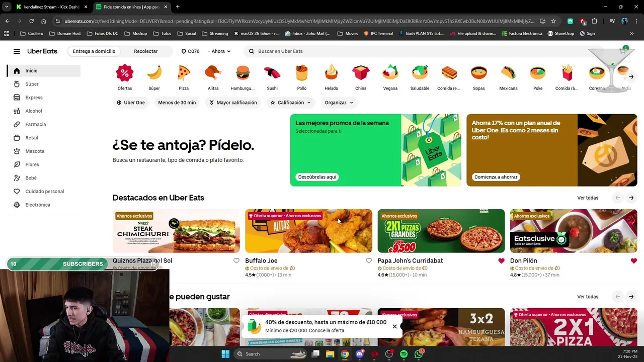Open the Don Pilón Eatsclusive image
This screenshot has width=644, height=362.
click(x=574, y=231)
